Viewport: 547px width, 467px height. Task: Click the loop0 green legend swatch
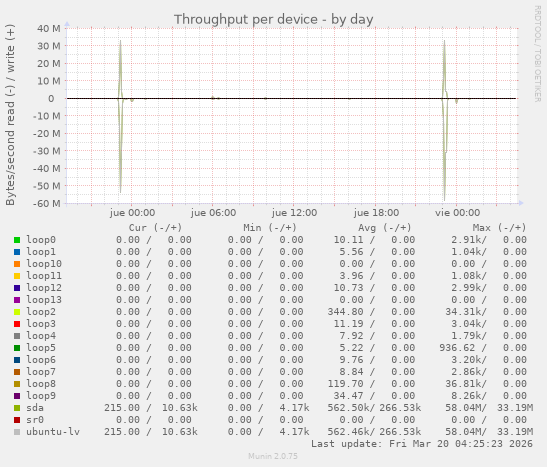(x=17, y=240)
